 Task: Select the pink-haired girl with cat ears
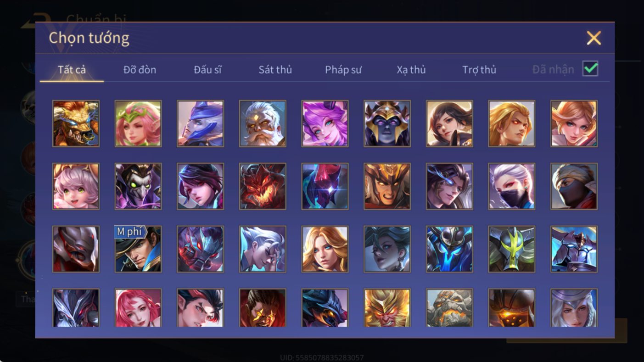coord(76,187)
